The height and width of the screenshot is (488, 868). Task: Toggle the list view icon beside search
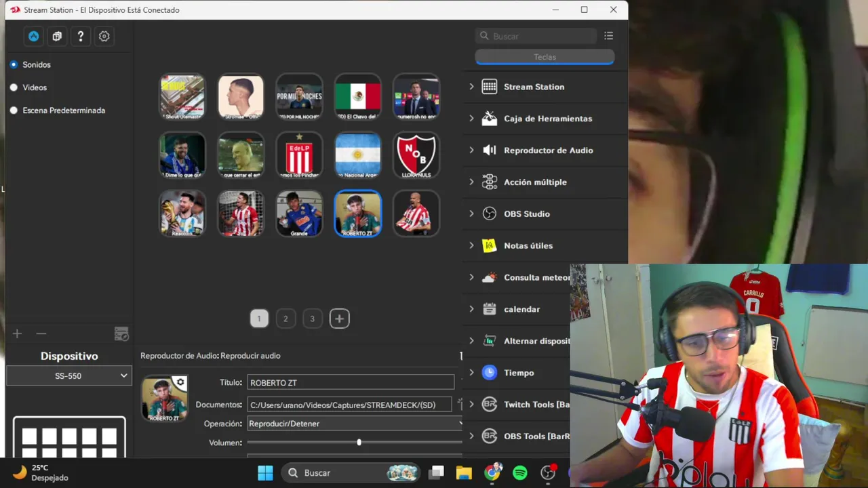coord(608,36)
